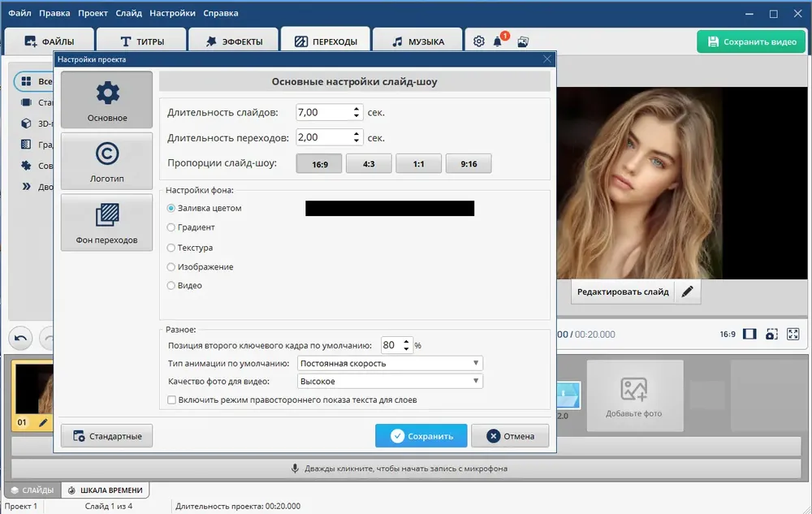
Task: Click the pencil edit slide icon
Action: pyautogui.click(x=687, y=292)
